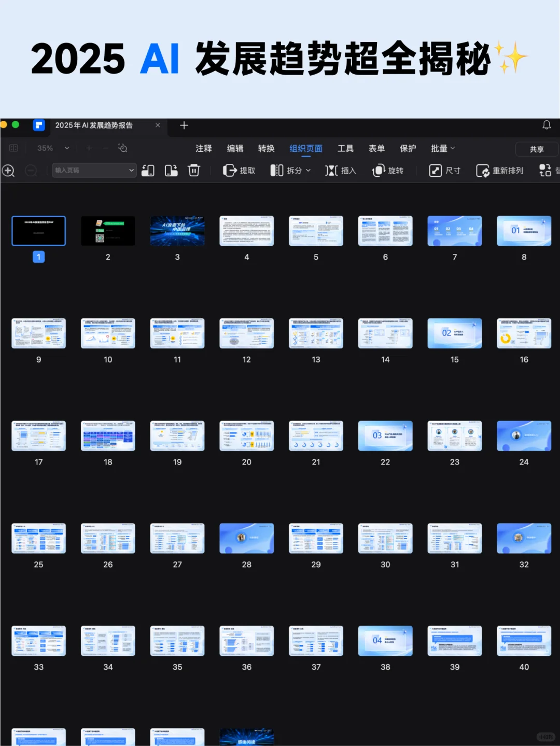This screenshot has width=560, height=746.
Task: Open the 工具 tools tab
Action: (x=345, y=148)
